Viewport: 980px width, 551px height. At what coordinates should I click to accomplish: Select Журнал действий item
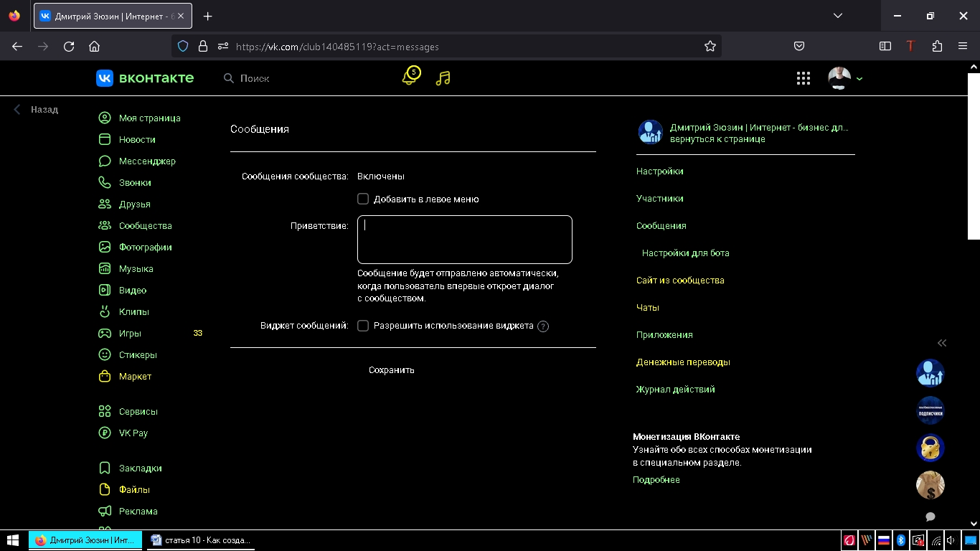676,390
